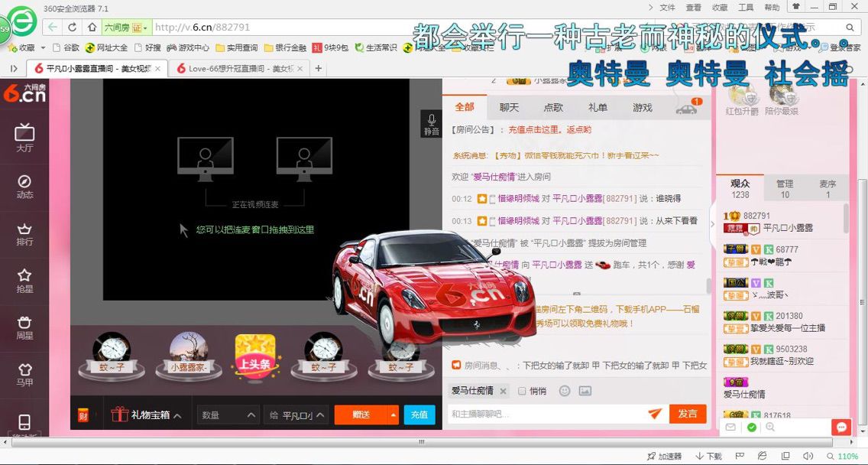Open the arrow next to 赠送
868x465 pixels.
(393, 415)
